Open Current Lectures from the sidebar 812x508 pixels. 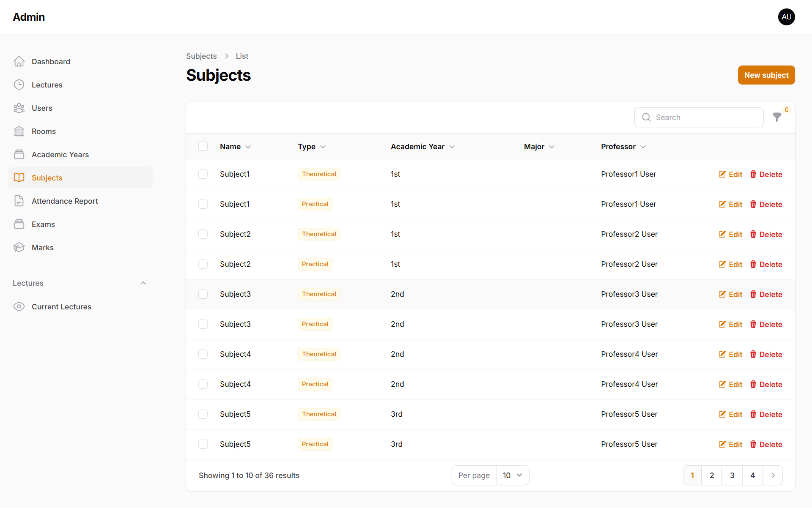tap(80, 307)
